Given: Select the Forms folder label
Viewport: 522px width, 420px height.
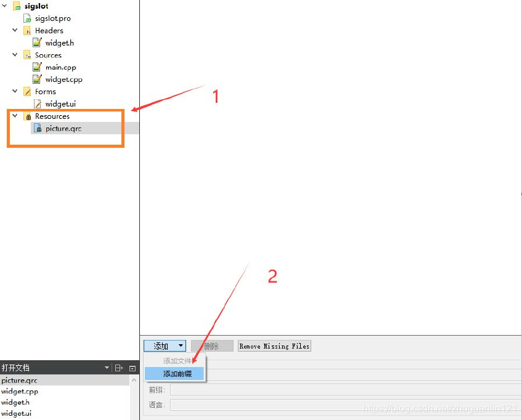Looking at the screenshot, I should [46, 91].
